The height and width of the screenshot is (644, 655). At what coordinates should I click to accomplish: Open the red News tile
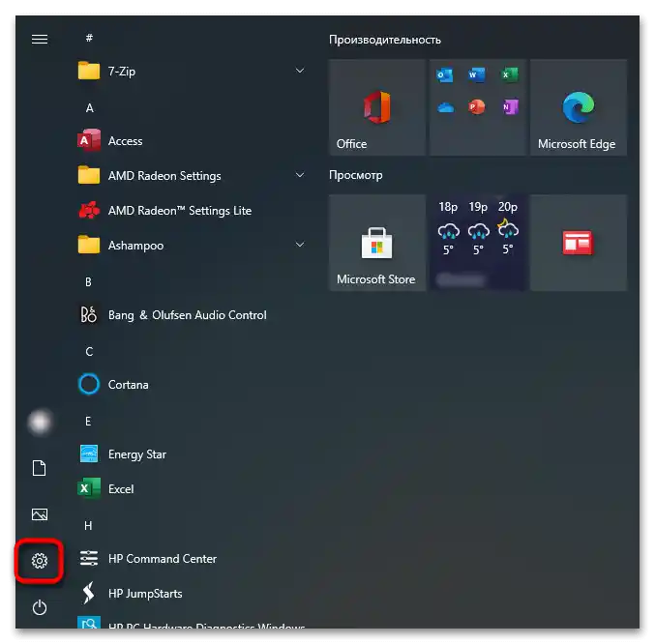point(579,243)
